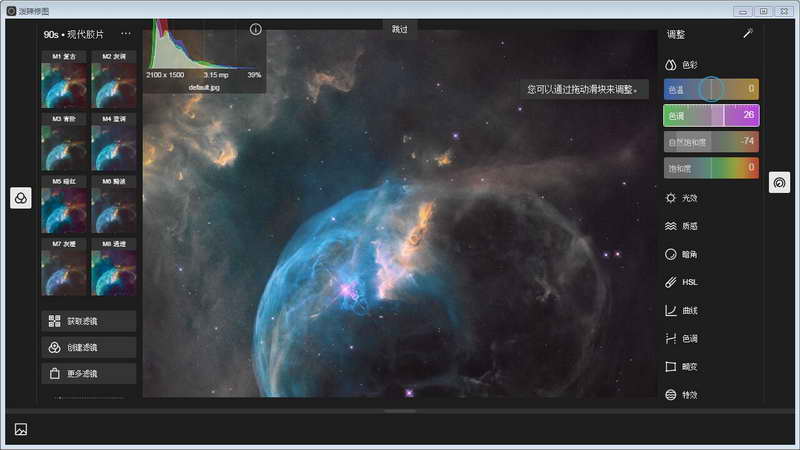Click the 色调 (Tint) slider
This screenshot has width=800, height=450.
[711, 115]
